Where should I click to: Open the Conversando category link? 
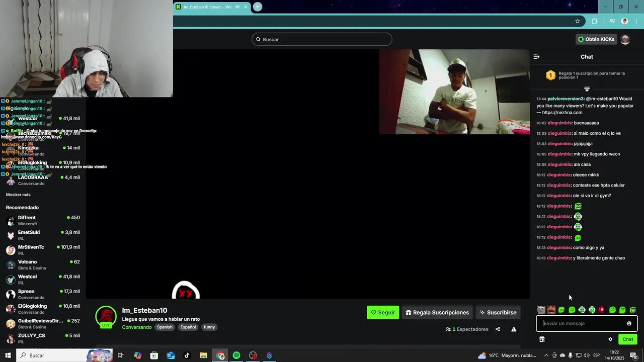[137, 327]
